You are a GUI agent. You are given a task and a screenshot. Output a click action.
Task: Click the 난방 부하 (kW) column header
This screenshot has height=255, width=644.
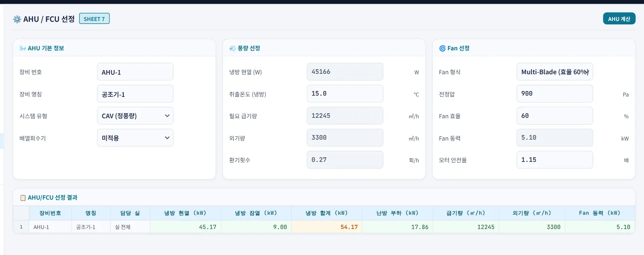coord(397,213)
